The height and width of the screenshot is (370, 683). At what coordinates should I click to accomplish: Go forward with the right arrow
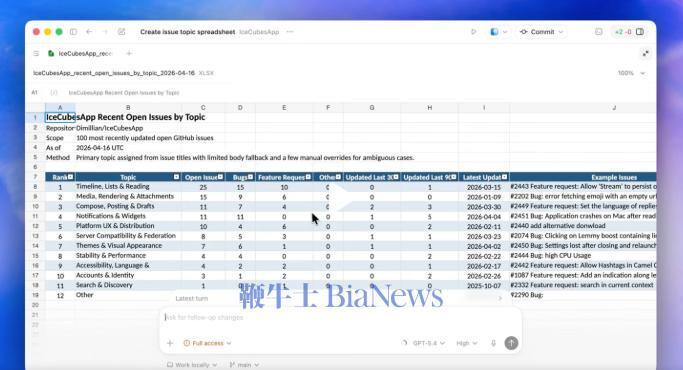coord(105,32)
